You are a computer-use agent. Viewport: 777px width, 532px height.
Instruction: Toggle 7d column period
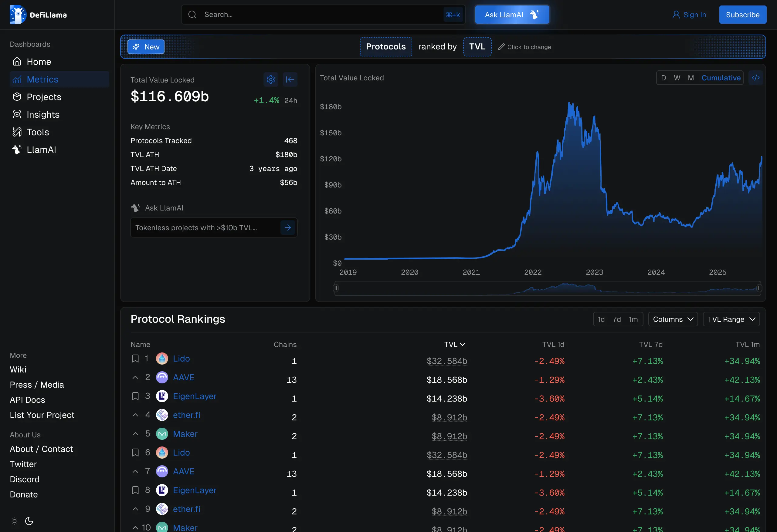pyautogui.click(x=616, y=319)
